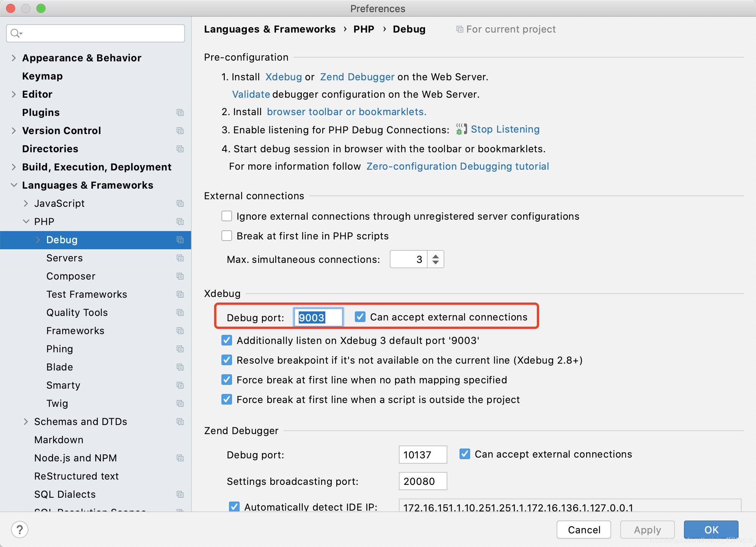
Task: Collapse the PHP tree node
Action: pos(26,221)
